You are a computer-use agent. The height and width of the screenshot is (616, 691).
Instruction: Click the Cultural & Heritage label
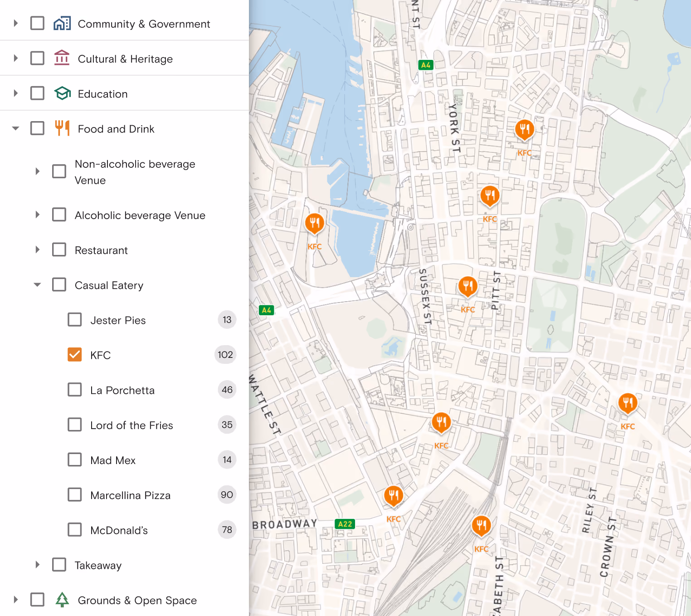[x=125, y=59]
